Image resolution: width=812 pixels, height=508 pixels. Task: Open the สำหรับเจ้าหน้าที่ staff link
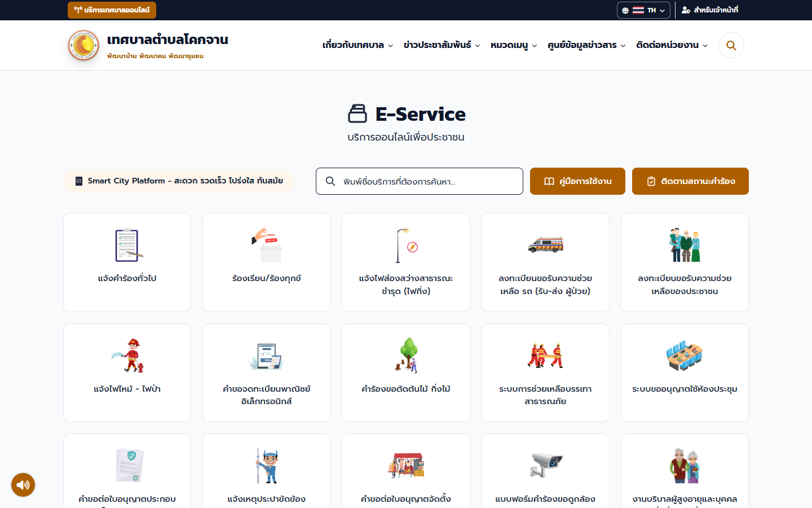[710, 10]
